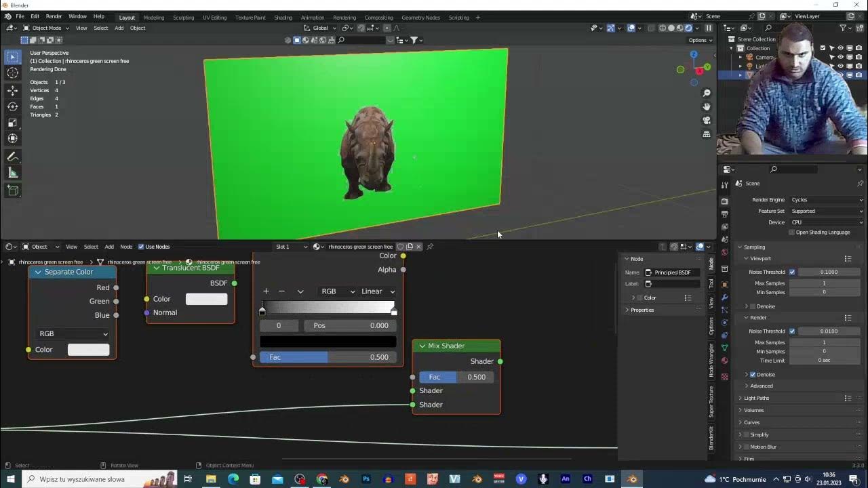The image size is (868, 488).
Task: Activate the 3D Cursor tool
Action: [x=12, y=73]
